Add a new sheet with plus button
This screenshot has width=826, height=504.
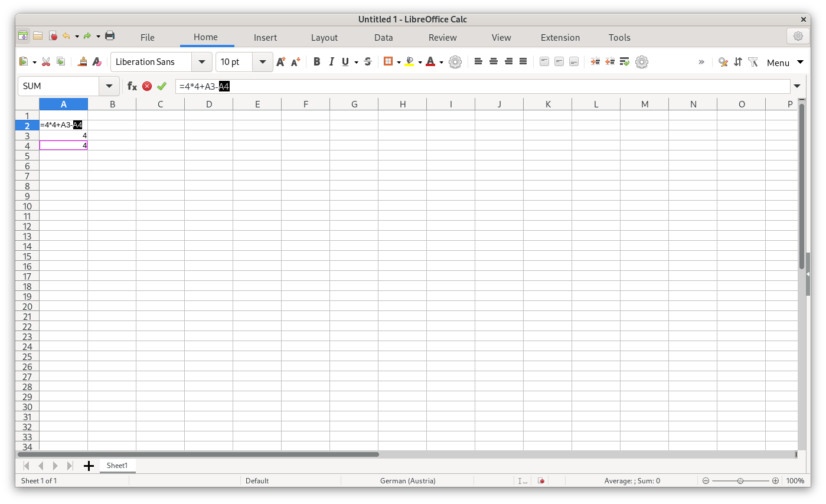tap(89, 466)
